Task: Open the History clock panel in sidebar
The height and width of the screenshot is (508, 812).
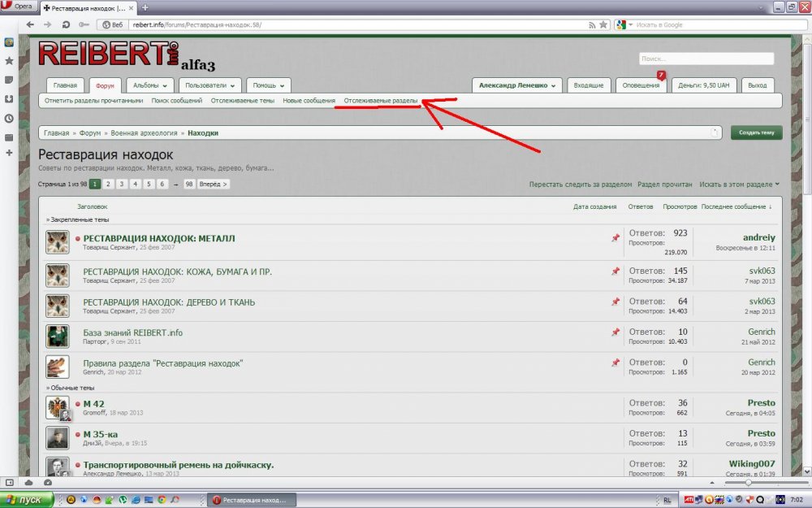Action: coord(9,118)
